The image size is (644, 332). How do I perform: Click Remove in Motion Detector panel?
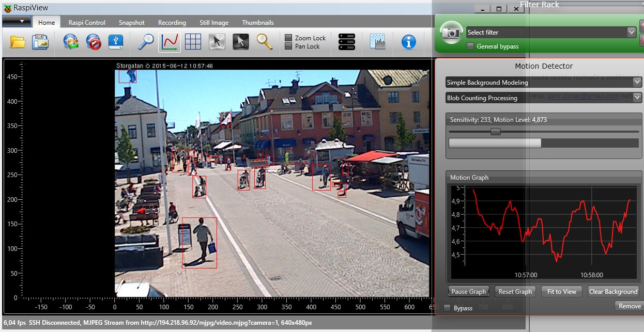[x=630, y=306]
